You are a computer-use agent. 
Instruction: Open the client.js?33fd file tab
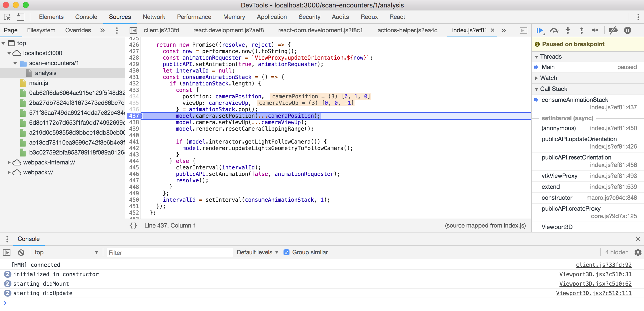(x=161, y=30)
